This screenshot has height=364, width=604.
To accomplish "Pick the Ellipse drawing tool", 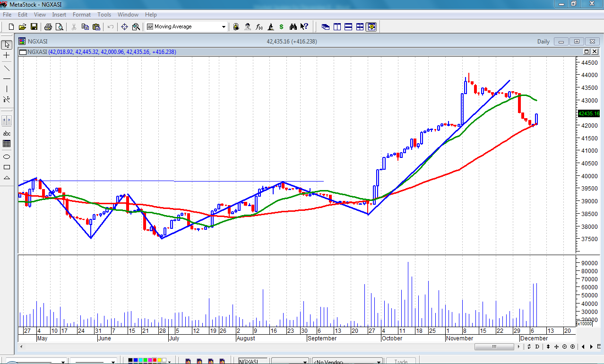I will (x=7, y=156).
